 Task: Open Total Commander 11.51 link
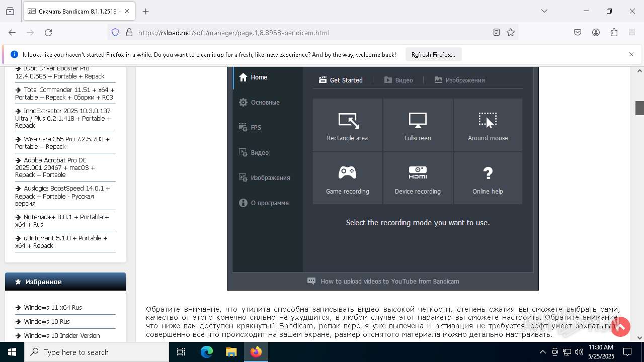[65, 94]
